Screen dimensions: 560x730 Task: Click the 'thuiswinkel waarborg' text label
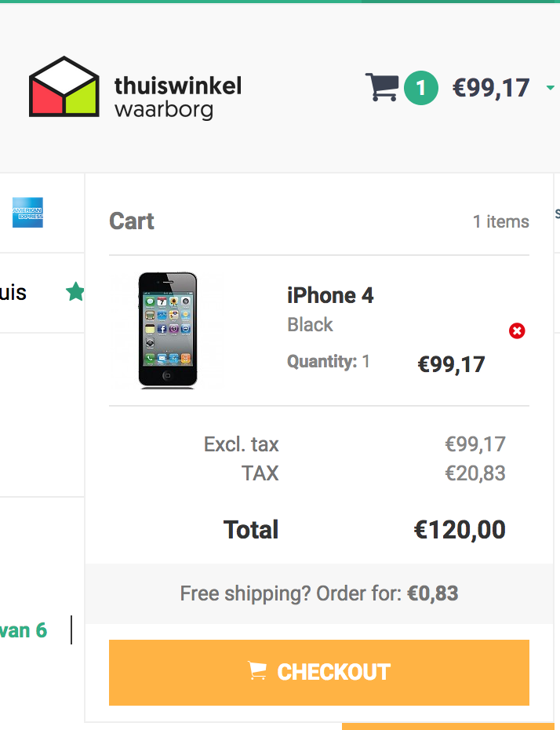coord(178,98)
